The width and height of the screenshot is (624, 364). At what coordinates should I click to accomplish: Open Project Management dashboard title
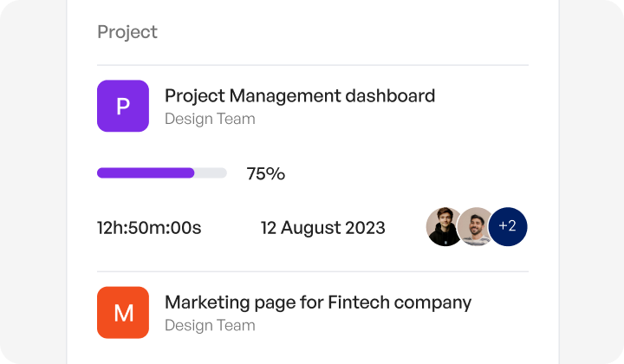300,96
